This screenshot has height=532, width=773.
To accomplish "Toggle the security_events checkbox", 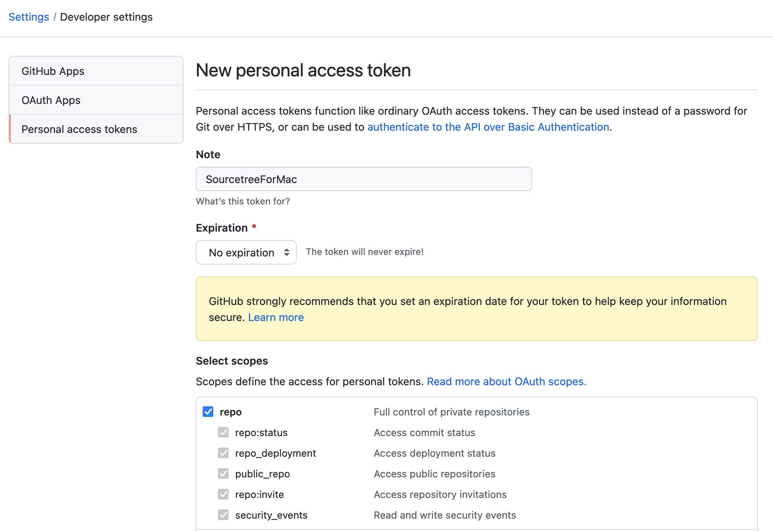I will point(223,515).
